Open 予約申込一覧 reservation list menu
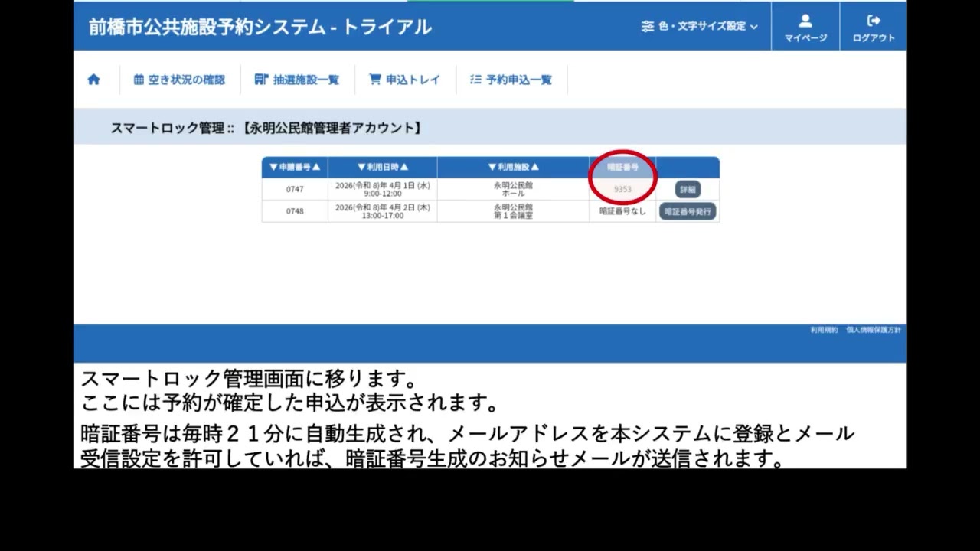Screen dimensions: 980x551 click(511, 80)
